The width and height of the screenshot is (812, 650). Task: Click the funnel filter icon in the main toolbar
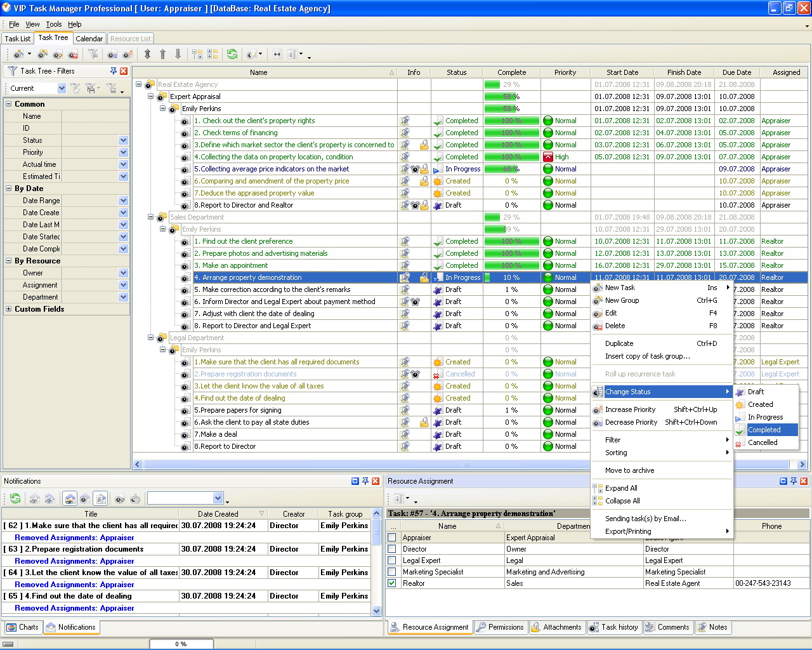pyautogui.click(x=93, y=55)
